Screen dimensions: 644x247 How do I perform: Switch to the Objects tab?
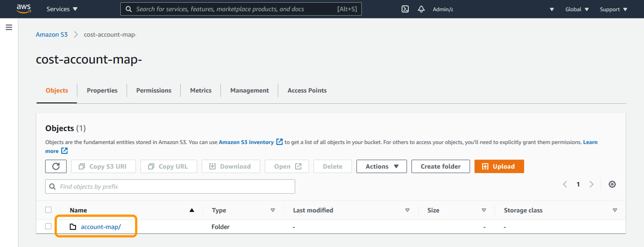pyautogui.click(x=57, y=90)
